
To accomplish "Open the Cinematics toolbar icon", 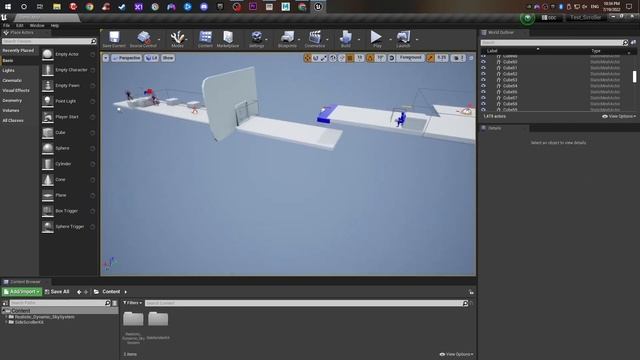I will [x=315, y=39].
